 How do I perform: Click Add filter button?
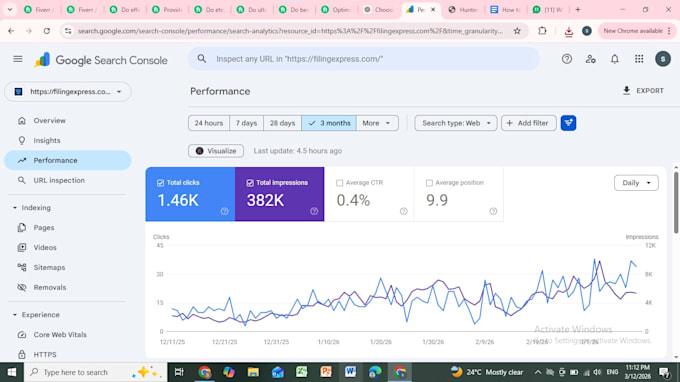(529, 123)
